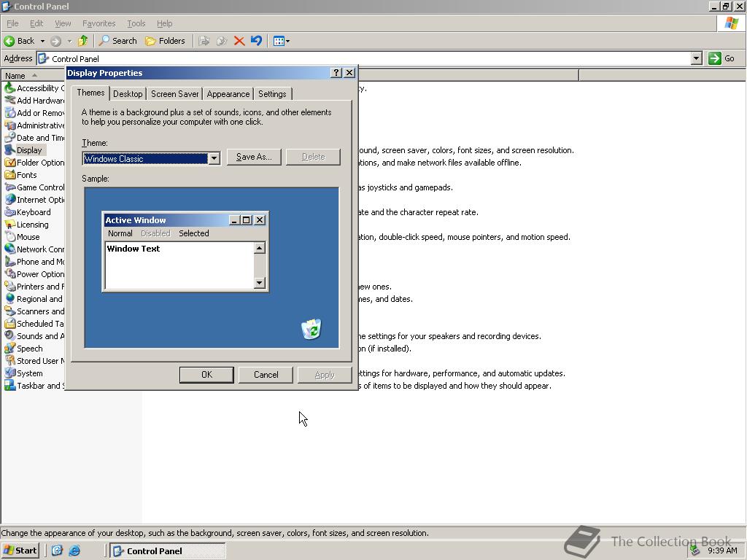
Task: Click the Back arrow icon
Action: click(x=9, y=41)
